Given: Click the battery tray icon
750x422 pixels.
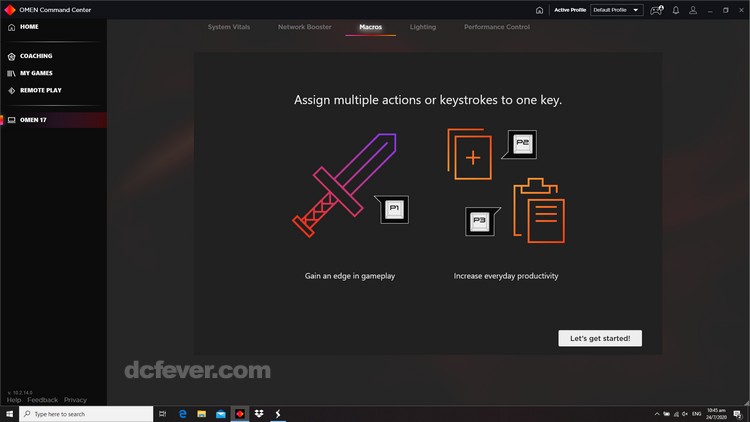Looking at the screenshot, I should 666,414.
